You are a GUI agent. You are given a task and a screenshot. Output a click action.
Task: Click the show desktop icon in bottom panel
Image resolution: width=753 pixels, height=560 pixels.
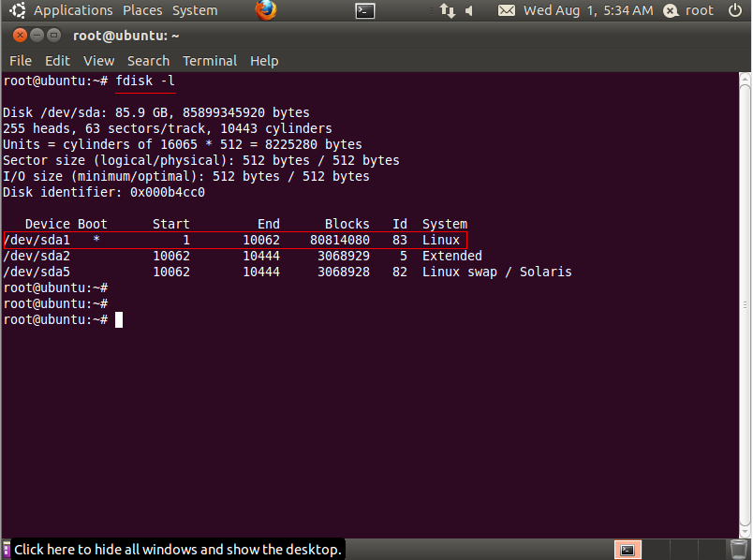tap(7, 549)
